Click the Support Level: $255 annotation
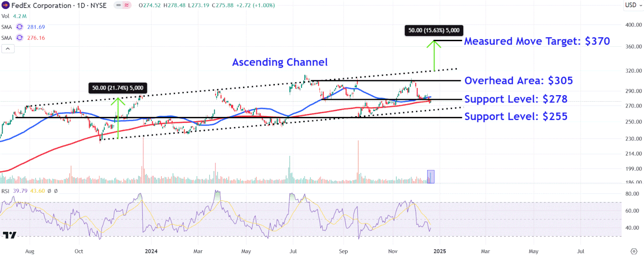Image resolution: width=644 pixels, height=255 pixels. pos(516,117)
